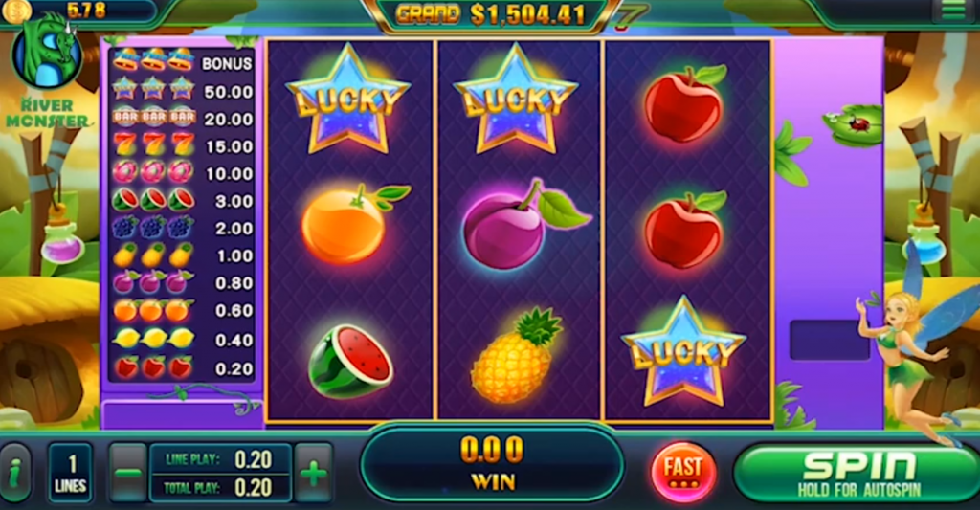Click the green SPIN button

pyautogui.click(x=857, y=473)
